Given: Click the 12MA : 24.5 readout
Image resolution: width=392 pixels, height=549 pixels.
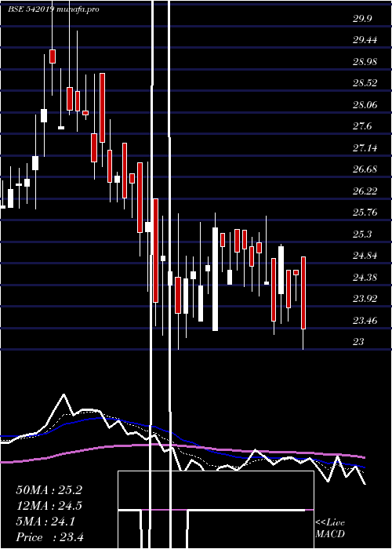Looking at the screenshot, I should pos(49,506).
